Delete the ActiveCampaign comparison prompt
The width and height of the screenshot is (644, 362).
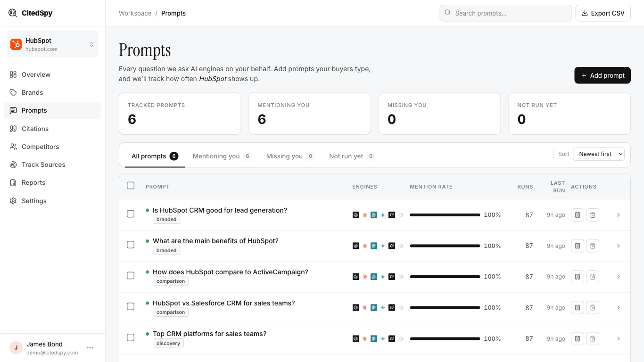[x=593, y=277]
